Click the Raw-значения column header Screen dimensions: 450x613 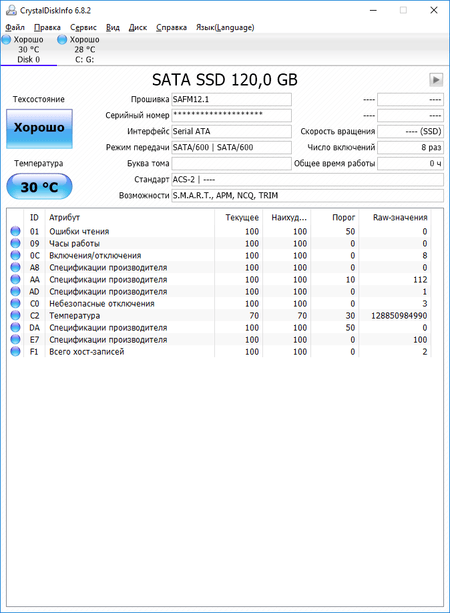(x=395, y=217)
